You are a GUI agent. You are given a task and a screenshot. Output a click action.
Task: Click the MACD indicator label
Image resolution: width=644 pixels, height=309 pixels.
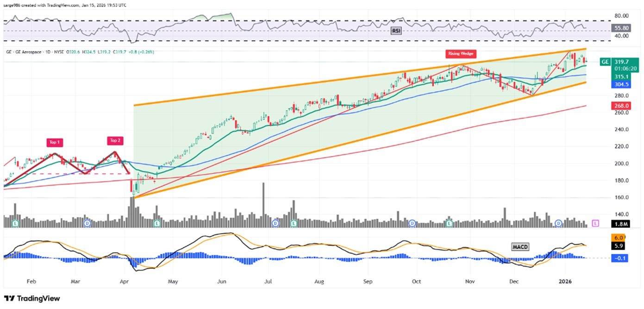point(521,247)
